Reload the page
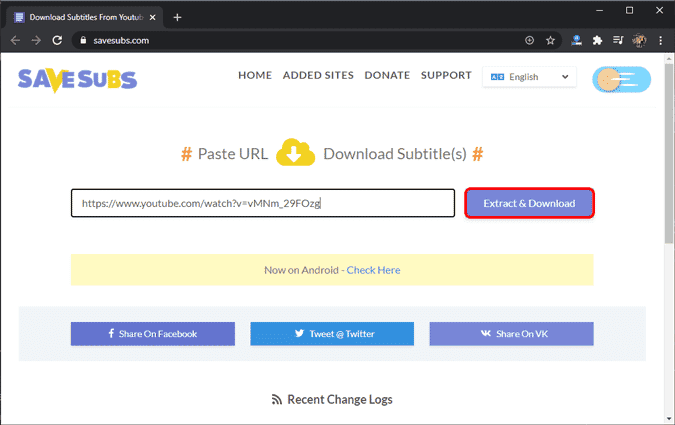The width and height of the screenshot is (675, 425). [x=58, y=40]
